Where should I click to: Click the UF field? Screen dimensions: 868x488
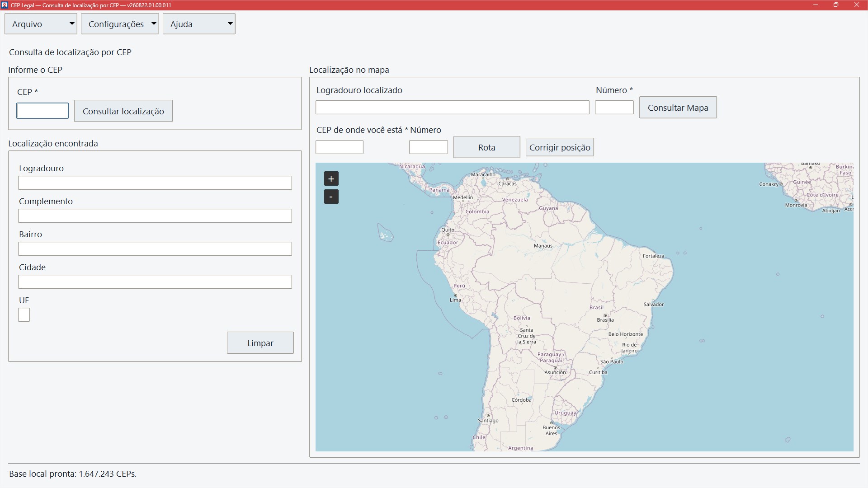tap(24, 315)
